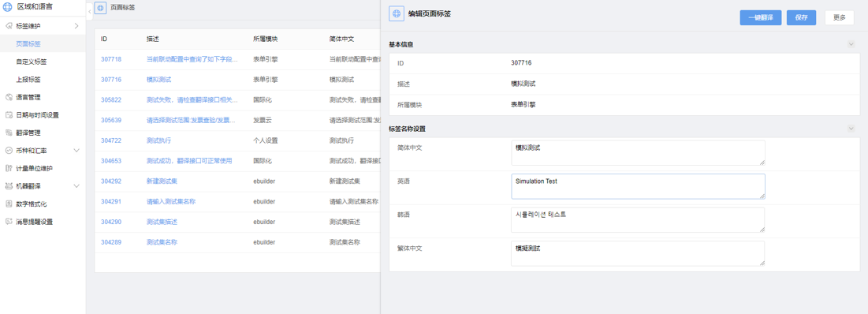
Task: Click the 计量单位维护 icon
Action: pos(9,168)
